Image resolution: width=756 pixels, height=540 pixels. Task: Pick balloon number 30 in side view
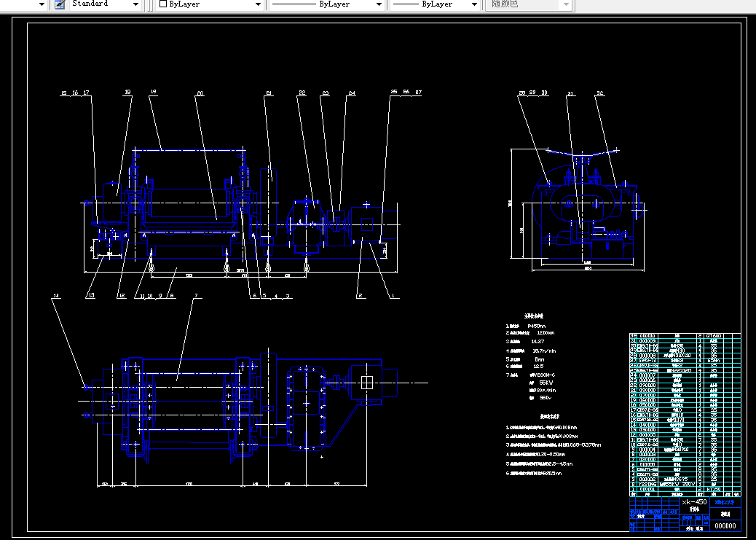[x=544, y=93]
